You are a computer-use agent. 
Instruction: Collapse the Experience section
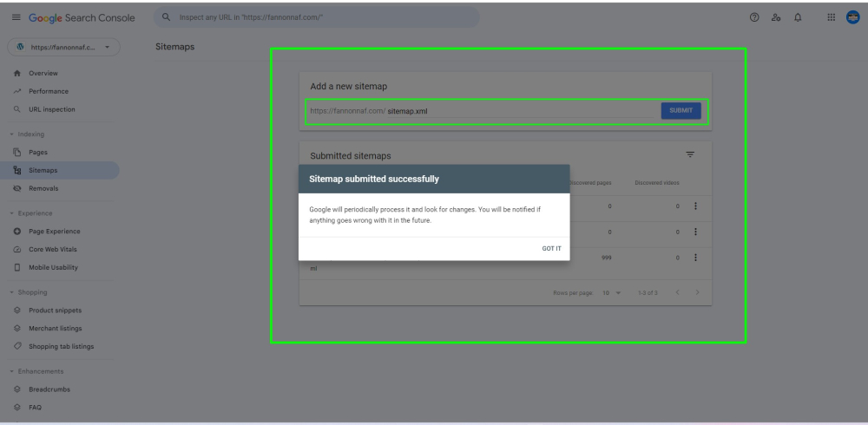[x=12, y=213]
